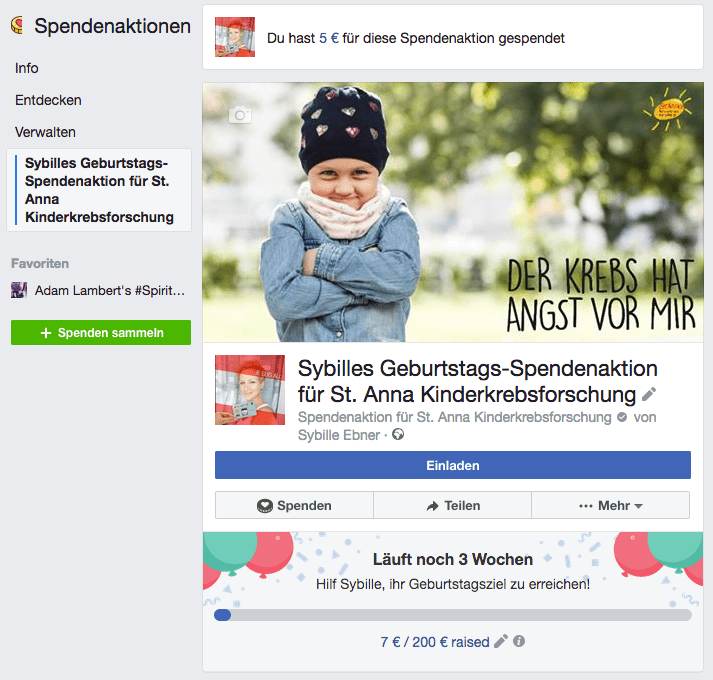Open Sybille Ebner profile link

339,435
